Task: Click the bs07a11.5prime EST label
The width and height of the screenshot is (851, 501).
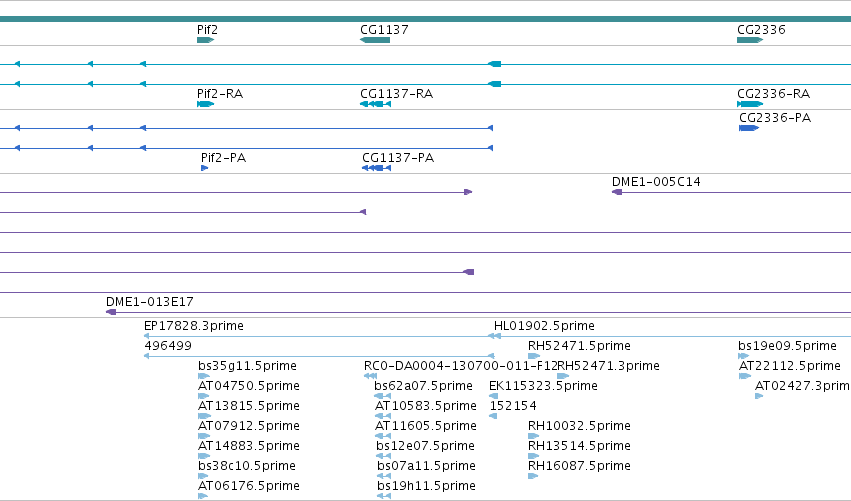Action: (427, 466)
